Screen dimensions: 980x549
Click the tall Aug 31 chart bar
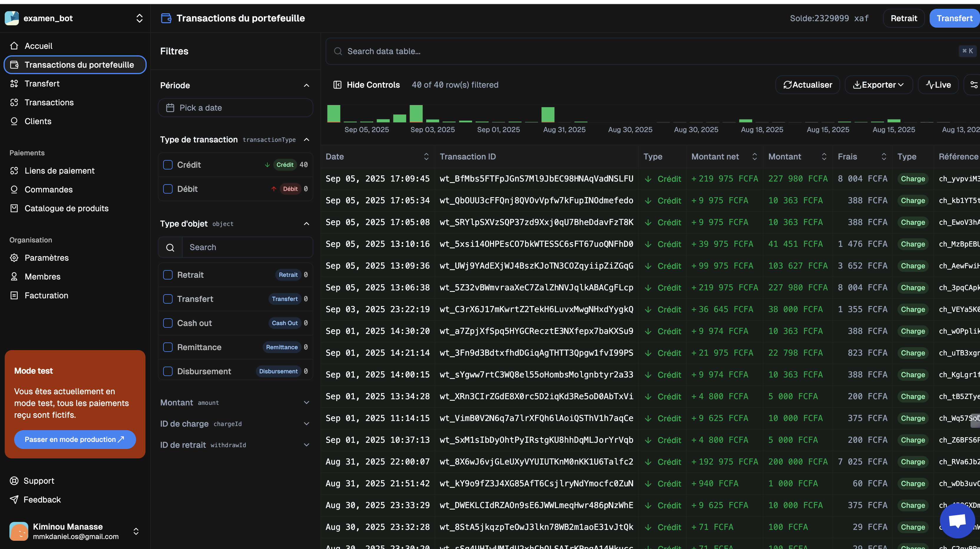pos(547,114)
